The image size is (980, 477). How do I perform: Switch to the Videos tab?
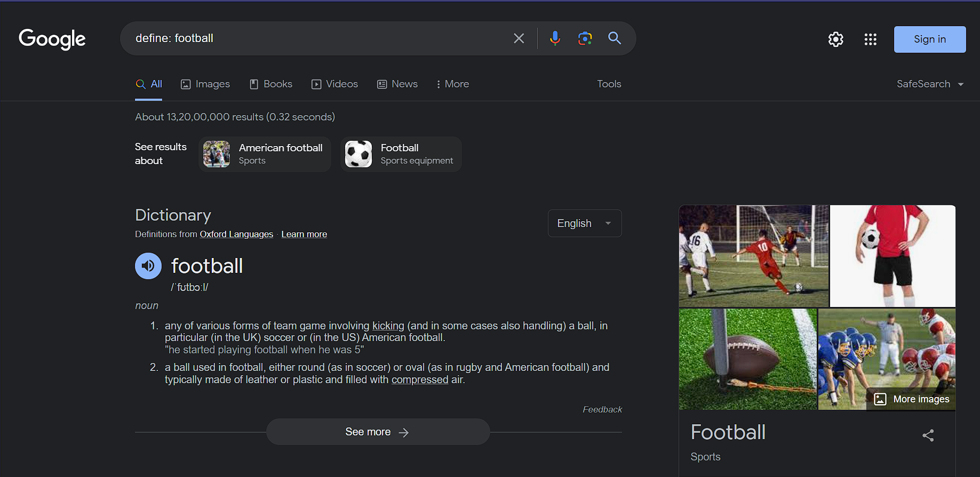(x=335, y=84)
